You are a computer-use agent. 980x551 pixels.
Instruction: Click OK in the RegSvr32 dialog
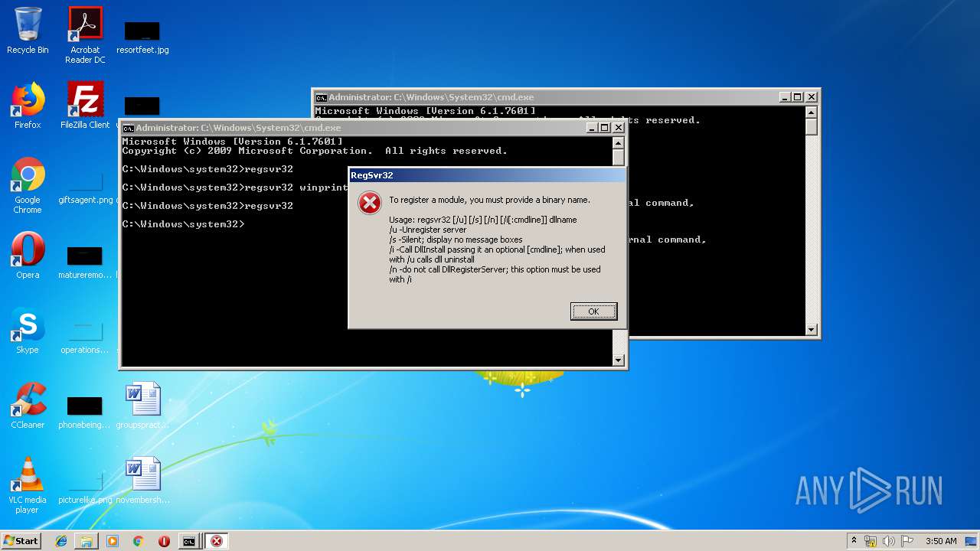tap(593, 311)
